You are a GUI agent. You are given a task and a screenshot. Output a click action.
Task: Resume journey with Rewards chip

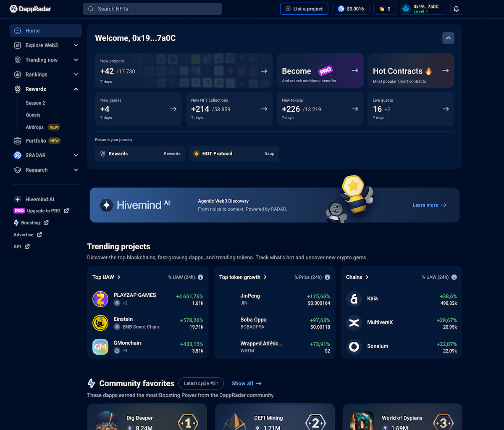pos(140,154)
